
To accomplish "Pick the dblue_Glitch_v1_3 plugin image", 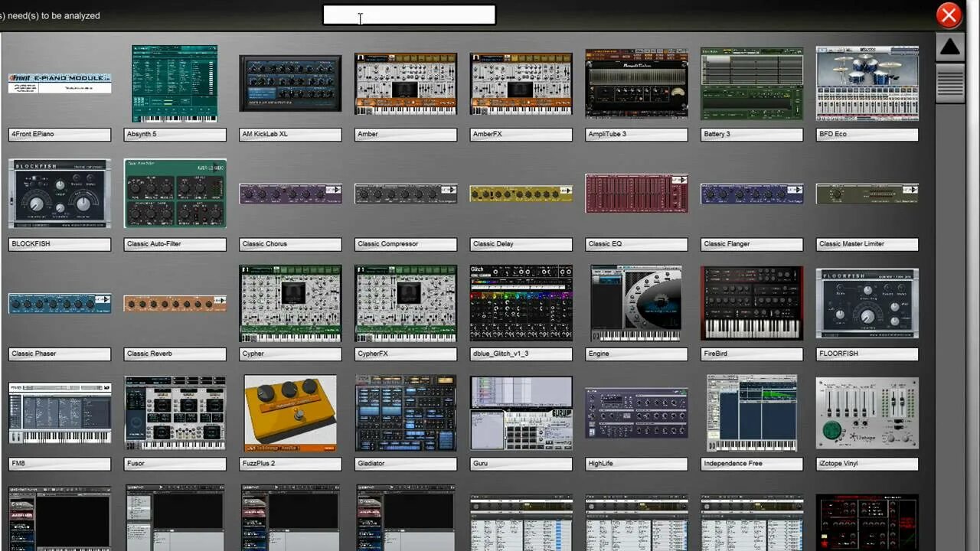I will pyautogui.click(x=521, y=303).
